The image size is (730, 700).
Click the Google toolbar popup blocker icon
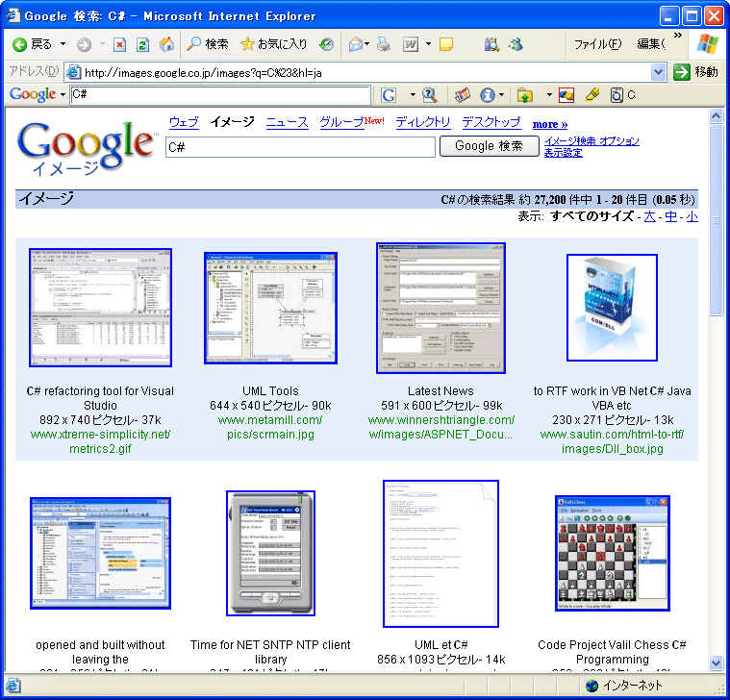(566, 95)
